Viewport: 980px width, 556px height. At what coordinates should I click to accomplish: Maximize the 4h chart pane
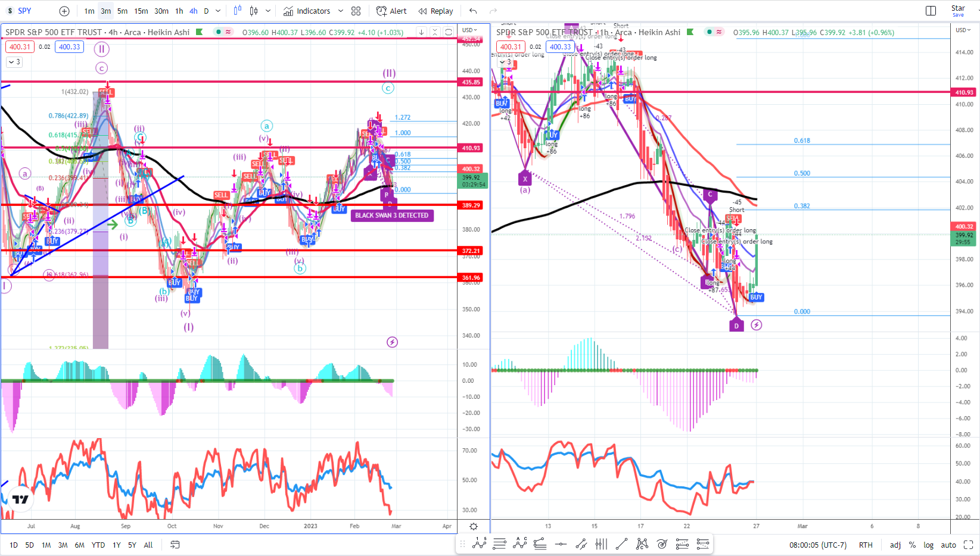[x=449, y=32]
